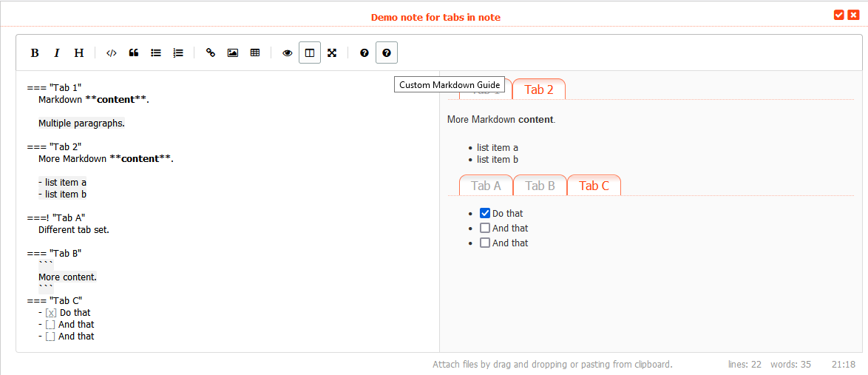Toggle fullscreen editor mode
This screenshot has width=868, height=375.
click(332, 53)
